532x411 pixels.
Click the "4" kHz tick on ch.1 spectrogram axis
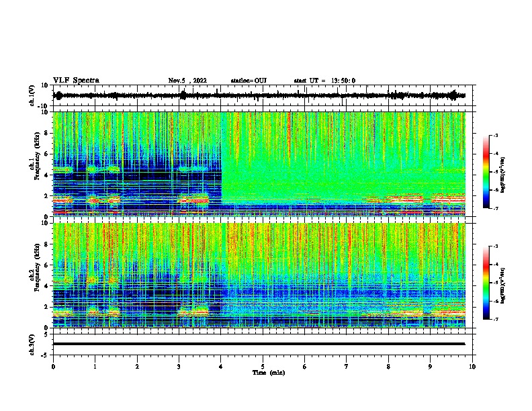click(x=46, y=175)
